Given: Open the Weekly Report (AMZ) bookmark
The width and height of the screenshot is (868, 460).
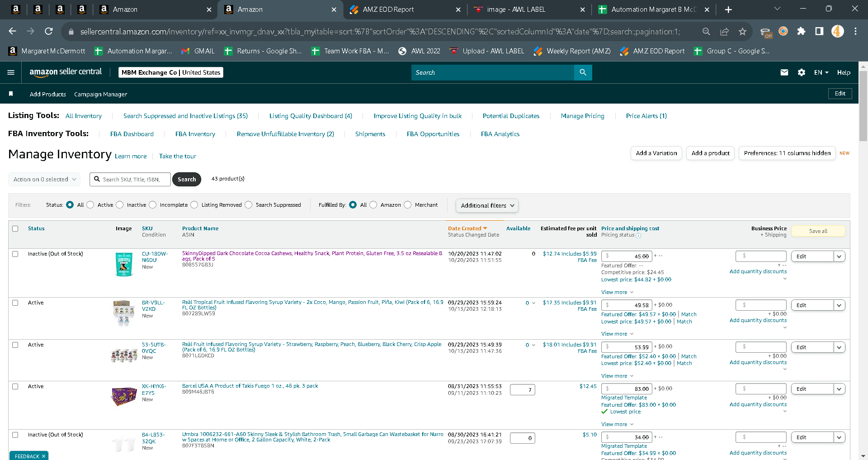Looking at the screenshot, I should point(572,51).
